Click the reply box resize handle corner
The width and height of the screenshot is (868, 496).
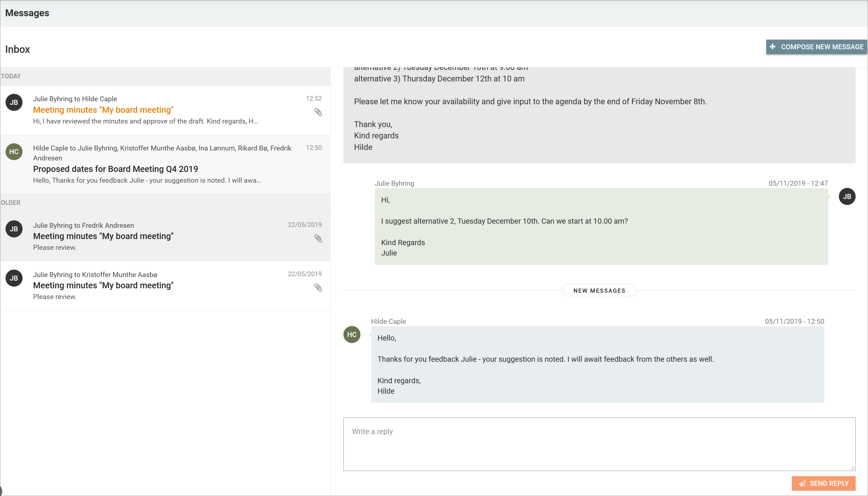tap(852, 468)
